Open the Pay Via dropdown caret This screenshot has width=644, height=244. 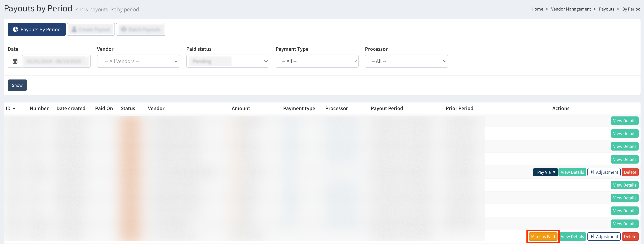click(x=554, y=172)
